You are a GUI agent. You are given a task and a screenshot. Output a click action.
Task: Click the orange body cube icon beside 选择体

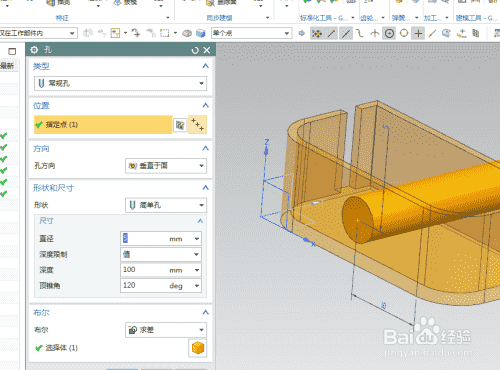[x=198, y=348]
